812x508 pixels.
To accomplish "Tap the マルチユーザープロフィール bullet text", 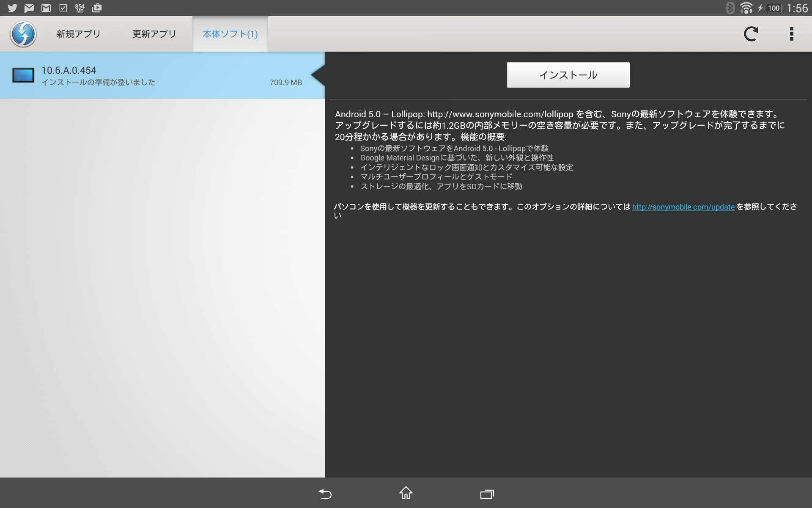I will (x=436, y=177).
